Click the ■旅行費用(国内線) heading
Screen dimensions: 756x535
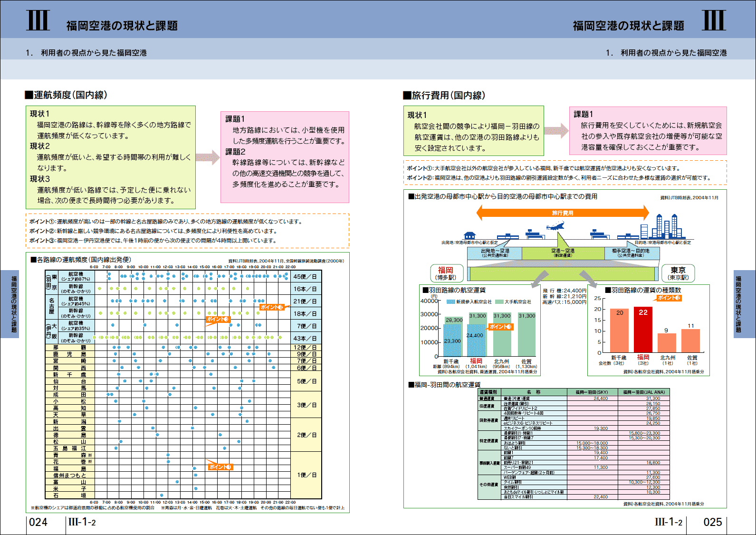pos(444,95)
